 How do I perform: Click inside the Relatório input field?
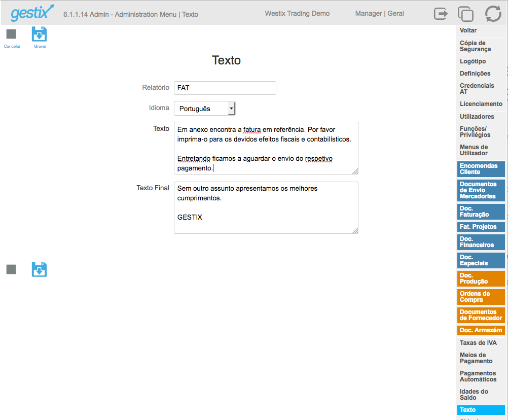coord(225,88)
